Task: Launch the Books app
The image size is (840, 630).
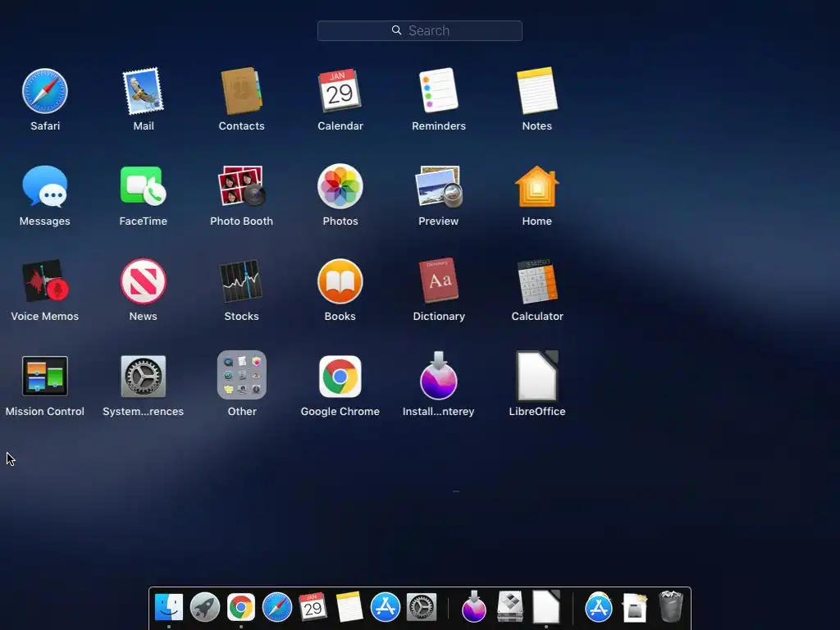Action: (x=340, y=281)
